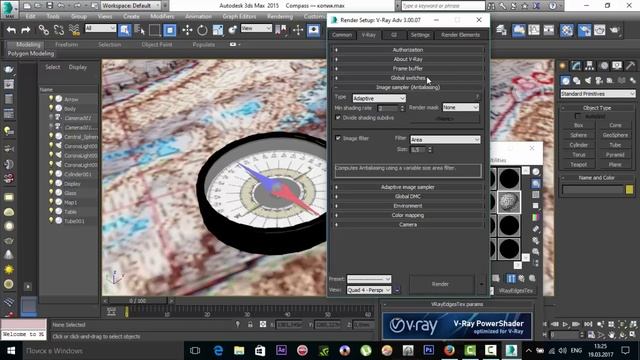Create a Teapot primitive
Screen dimensions: 640x360
point(579,164)
